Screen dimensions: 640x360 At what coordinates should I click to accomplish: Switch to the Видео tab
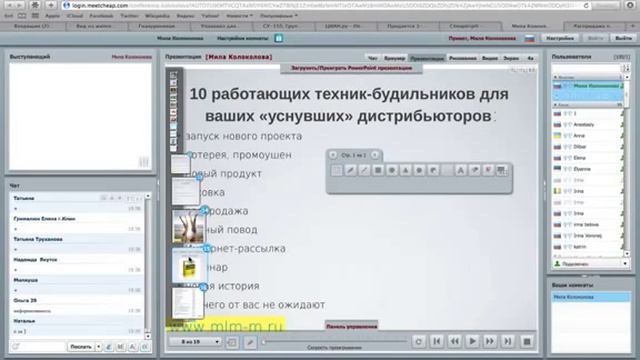(x=490, y=58)
